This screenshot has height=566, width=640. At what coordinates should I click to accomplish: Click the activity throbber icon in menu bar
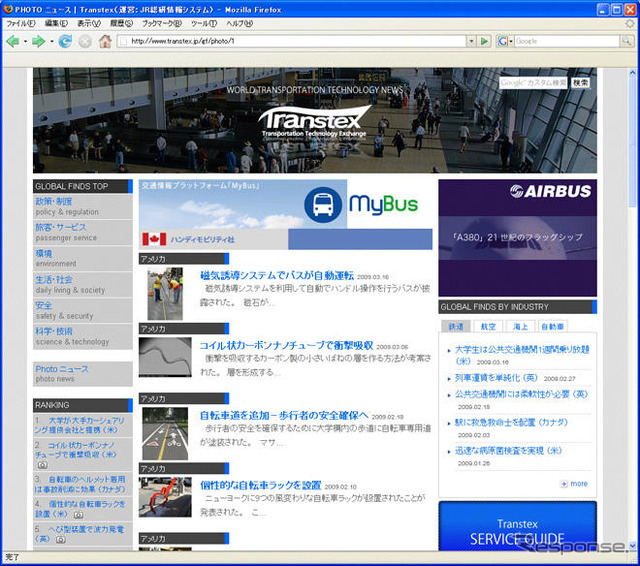tap(630, 24)
